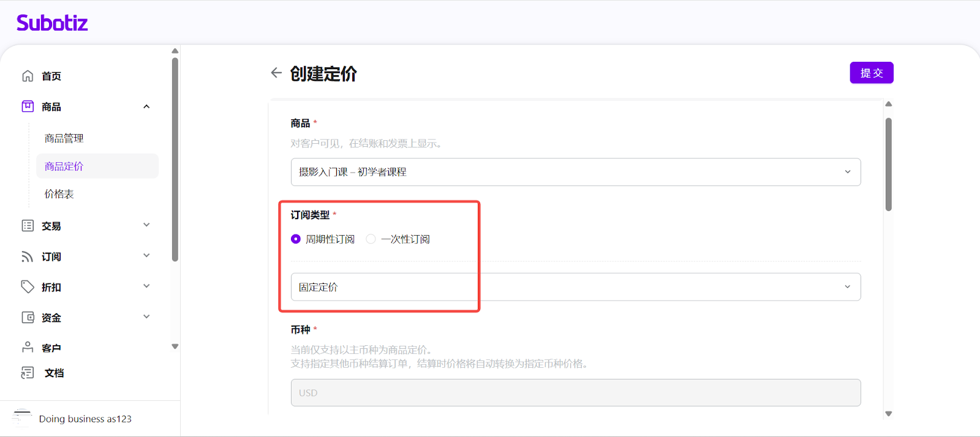
Task: Expand the 交易 sidebar section chevron
Action: tap(146, 225)
